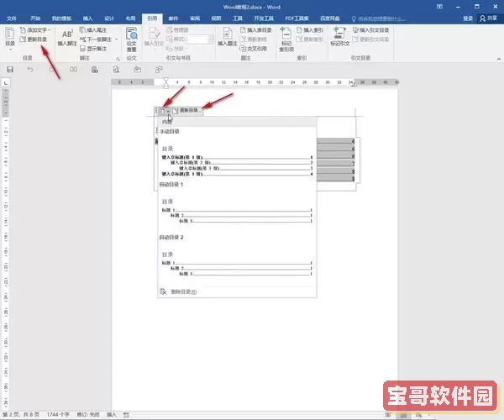Click the 共享 share button
The image size is (504, 420).
pyautogui.click(x=489, y=18)
